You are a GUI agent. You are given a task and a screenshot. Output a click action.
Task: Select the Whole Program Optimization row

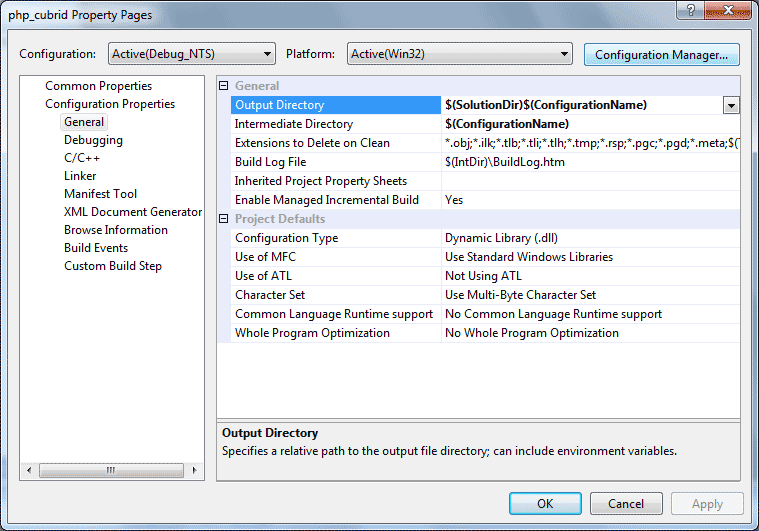click(x=312, y=333)
